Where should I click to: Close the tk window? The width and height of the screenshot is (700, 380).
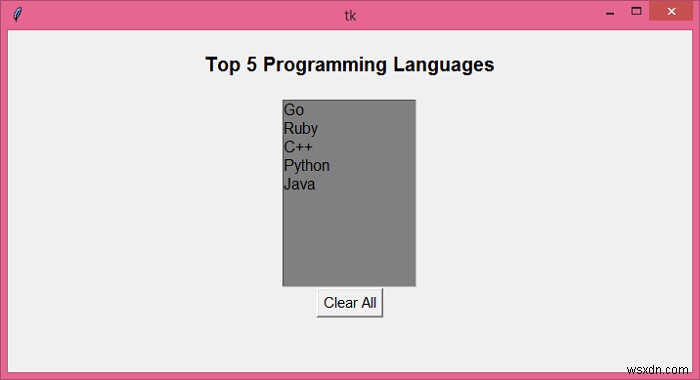pyautogui.click(x=671, y=11)
